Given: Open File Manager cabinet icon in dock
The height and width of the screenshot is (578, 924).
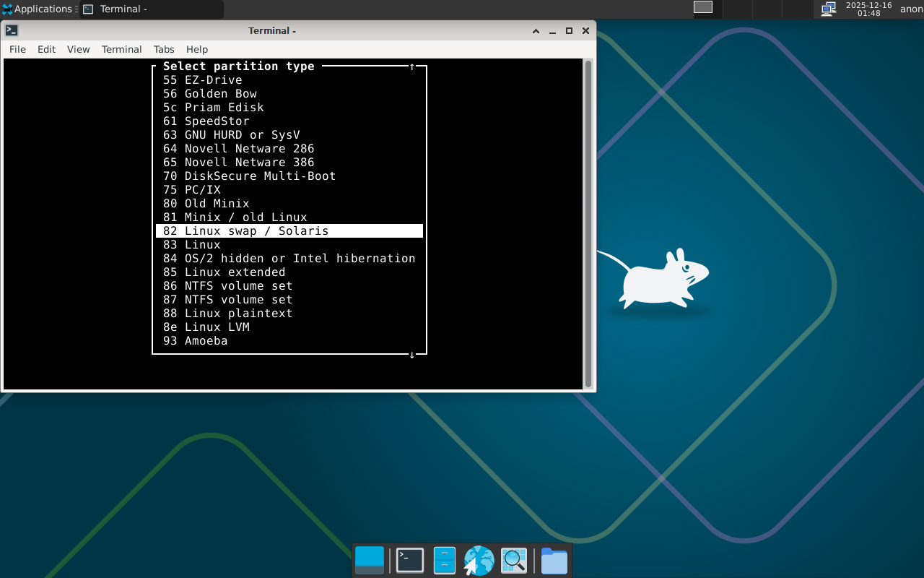Looking at the screenshot, I should tap(444, 561).
